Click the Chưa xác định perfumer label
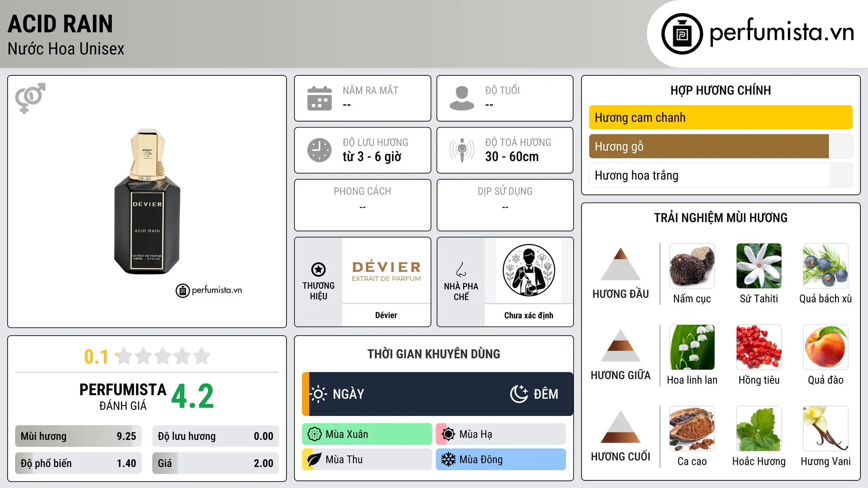The image size is (868, 488). click(x=529, y=315)
